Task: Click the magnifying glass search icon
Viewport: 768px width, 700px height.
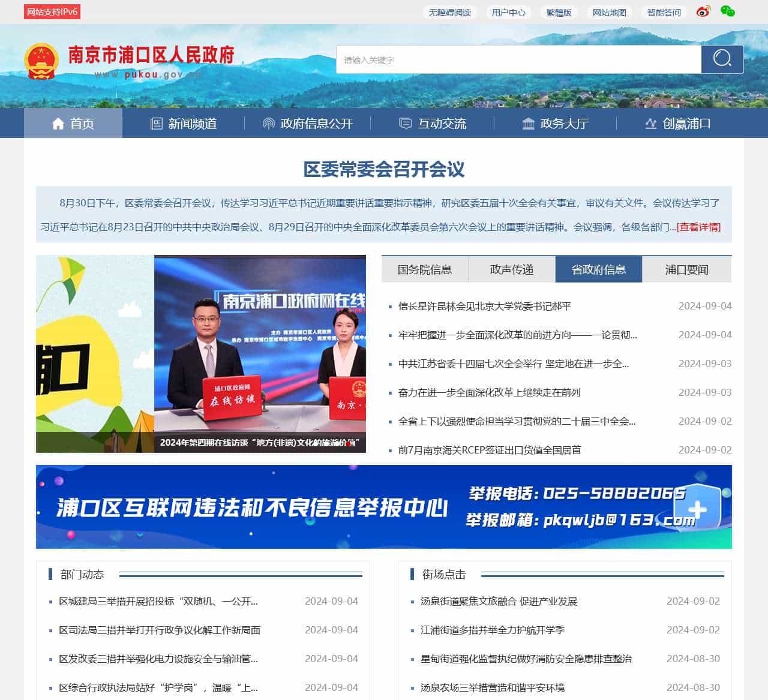Action: pos(722,59)
